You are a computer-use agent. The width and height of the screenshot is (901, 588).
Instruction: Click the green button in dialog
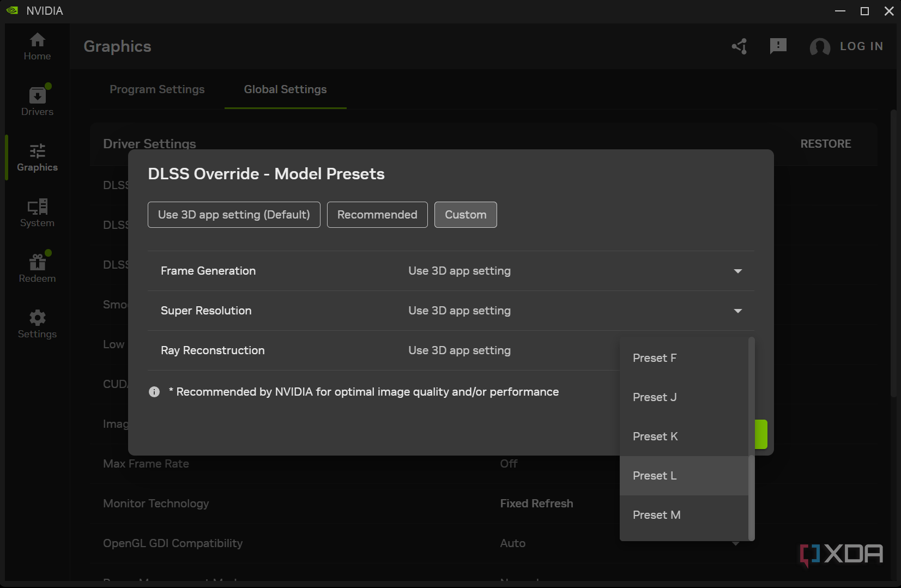(x=761, y=434)
